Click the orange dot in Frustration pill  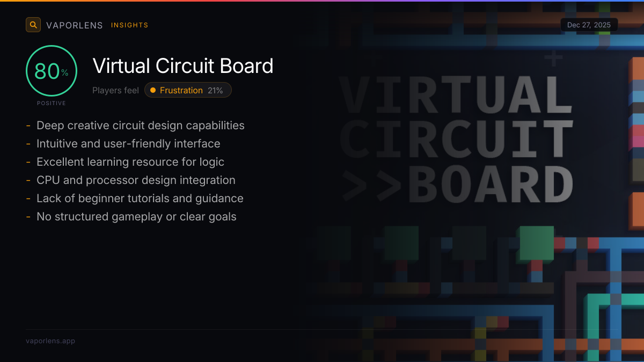click(x=153, y=90)
